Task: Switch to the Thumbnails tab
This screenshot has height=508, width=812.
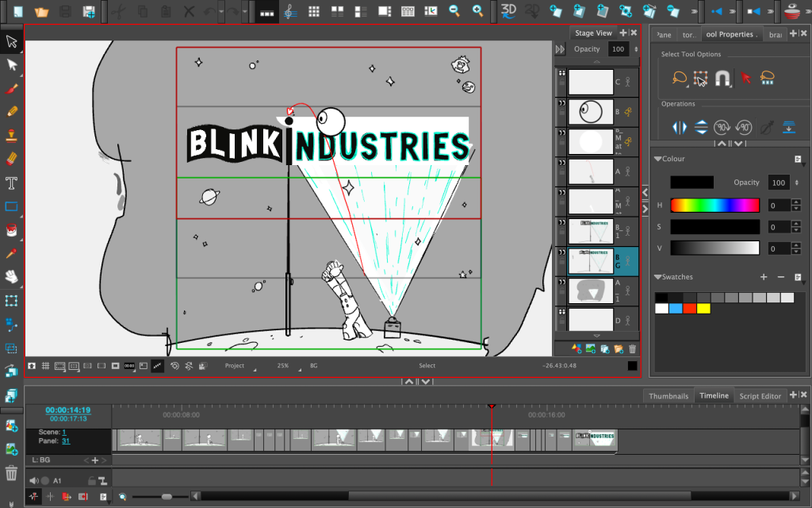Action: [x=668, y=396]
